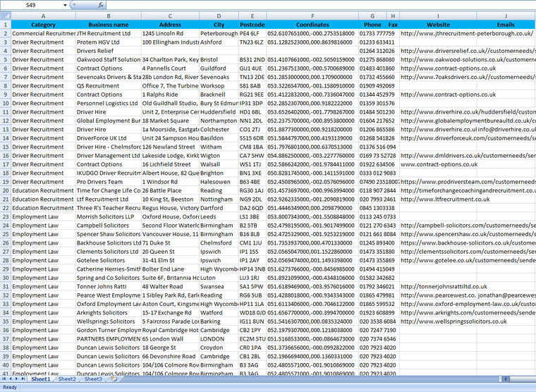Go to previous sheet using navigation arrow
Screen dimensions: 536x392
11,379
